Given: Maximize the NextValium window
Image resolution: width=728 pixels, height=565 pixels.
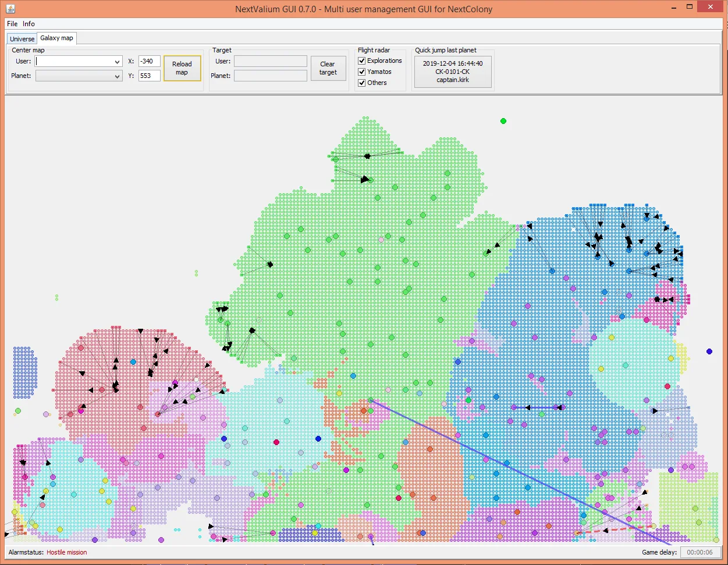Looking at the screenshot, I should 690,7.
